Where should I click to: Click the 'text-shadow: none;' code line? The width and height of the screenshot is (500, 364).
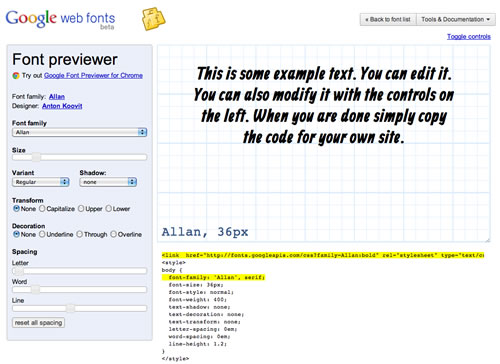[199, 307]
